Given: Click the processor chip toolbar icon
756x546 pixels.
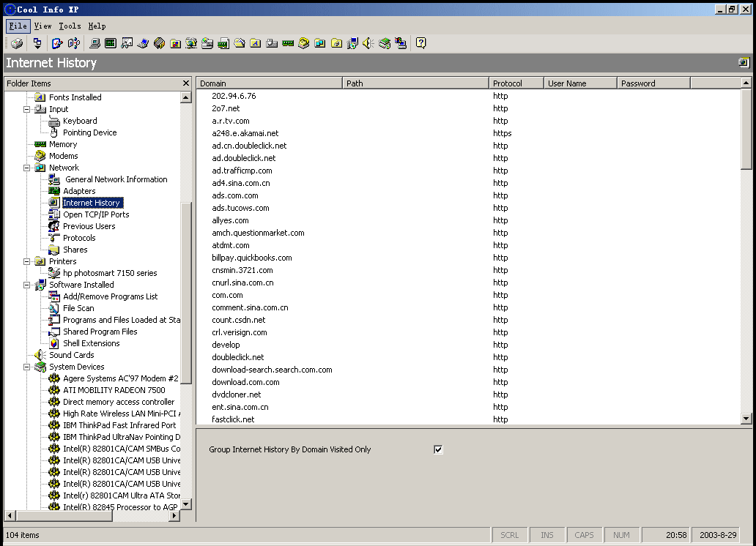Looking at the screenshot, I should [159, 43].
